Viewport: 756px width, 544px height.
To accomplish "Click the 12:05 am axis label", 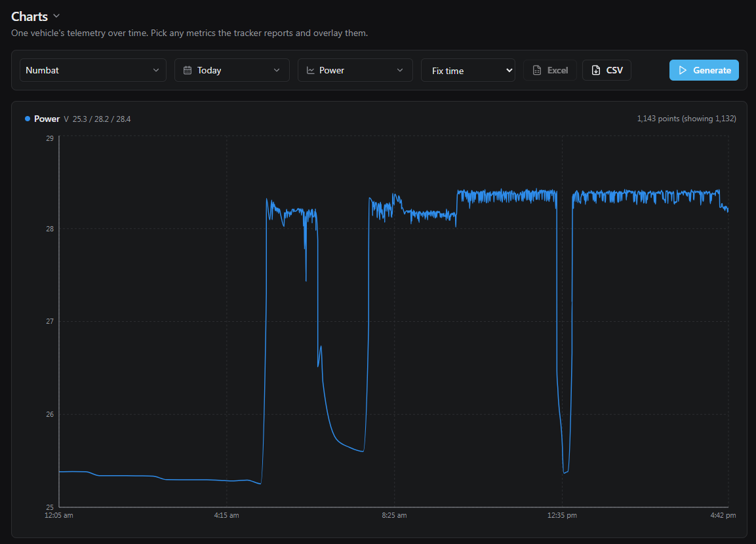I will point(59,515).
